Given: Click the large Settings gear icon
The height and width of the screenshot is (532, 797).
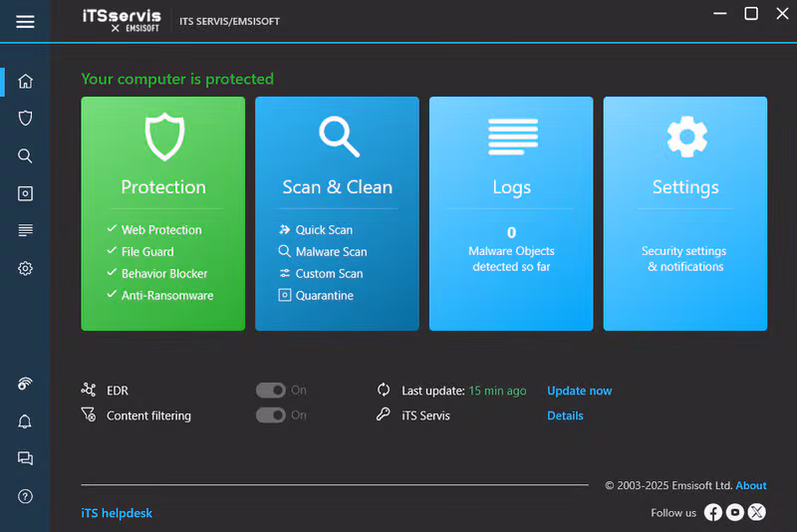Looking at the screenshot, I should click(x=686, y=136).
